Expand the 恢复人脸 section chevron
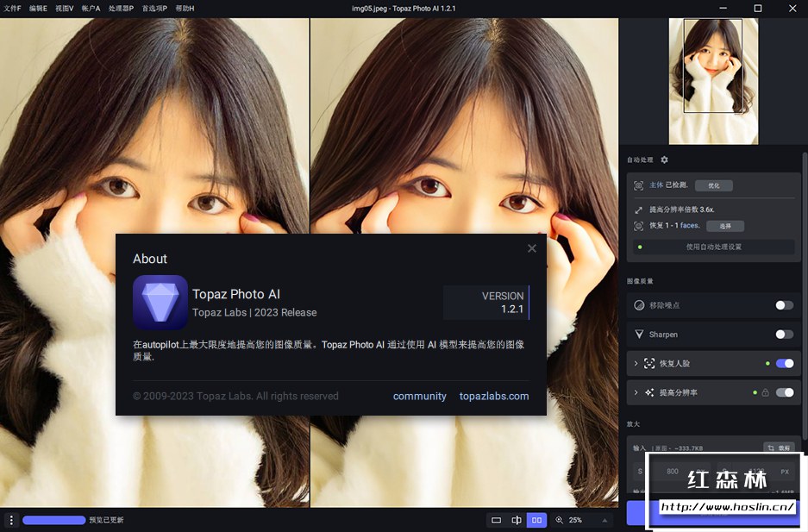The height and width of the screenshot is (532, 808). tap(636, 363)
